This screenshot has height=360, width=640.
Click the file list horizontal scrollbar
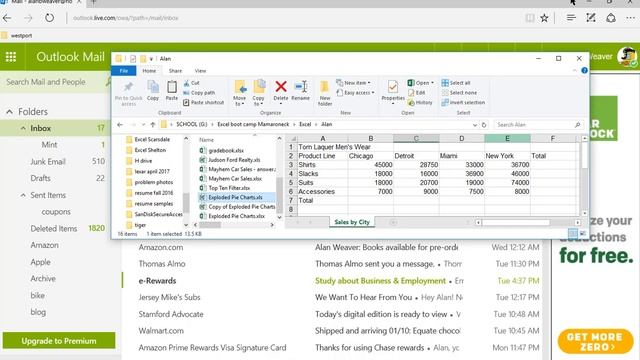210,224
